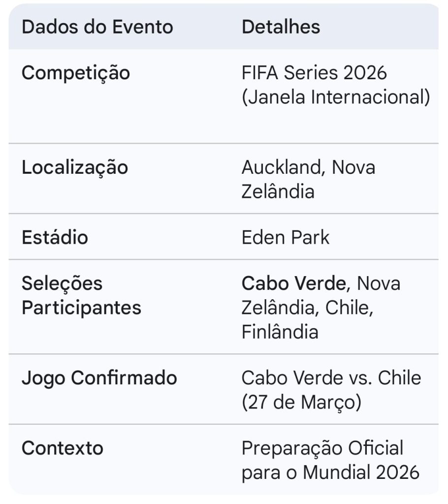
Task: Click the "Preparação Oficial" text
Action: coord(322,448)
